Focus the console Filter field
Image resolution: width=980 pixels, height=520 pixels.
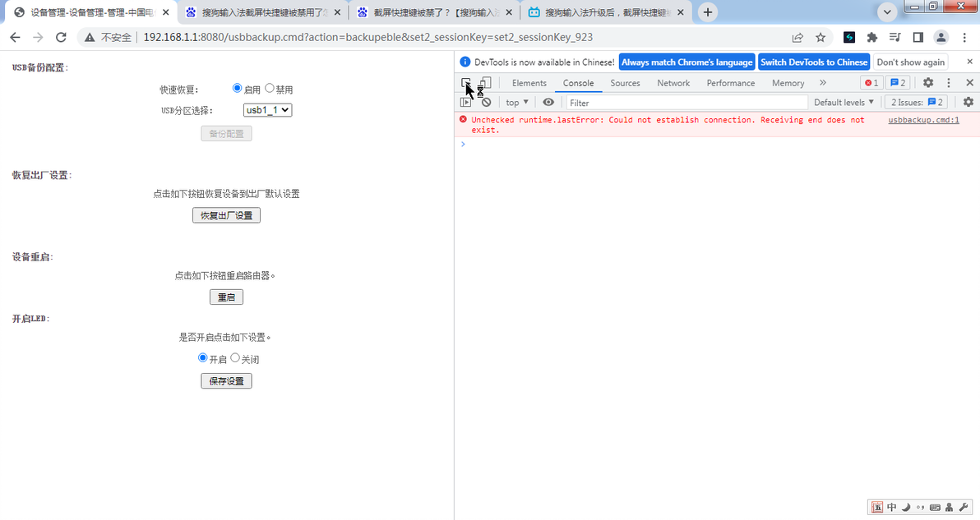tap(686, 103)
